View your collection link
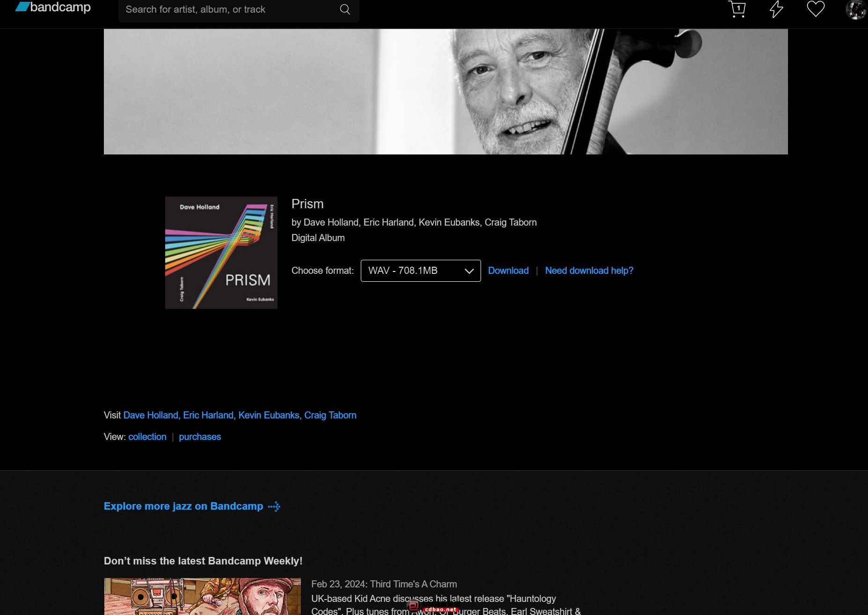This screenshot has width=868, height=615. pyautogui.click(x=147, y=437)
